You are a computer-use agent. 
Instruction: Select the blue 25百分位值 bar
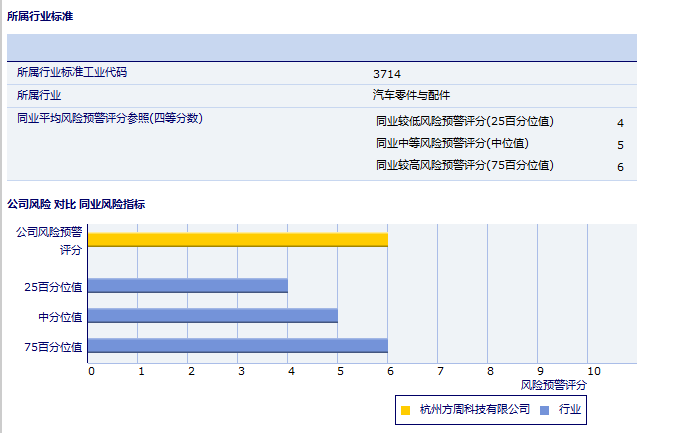[187, 286]
